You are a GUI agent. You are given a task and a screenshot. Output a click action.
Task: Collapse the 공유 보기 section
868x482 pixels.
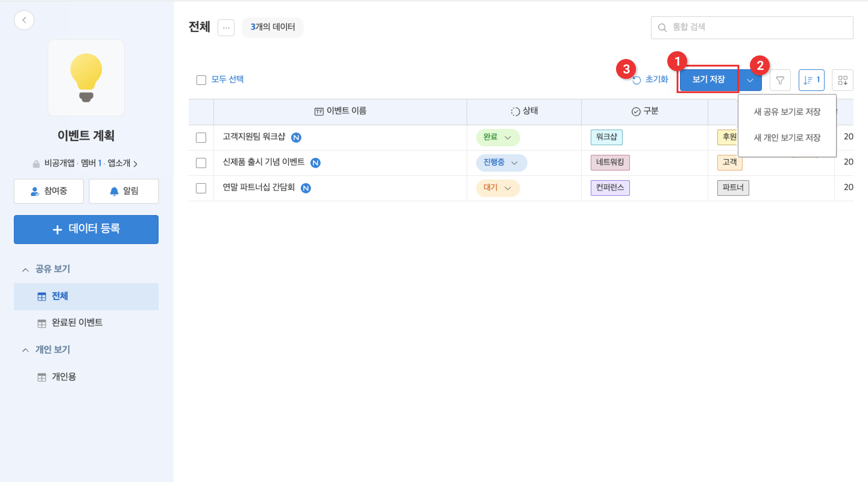coord(26,269)
